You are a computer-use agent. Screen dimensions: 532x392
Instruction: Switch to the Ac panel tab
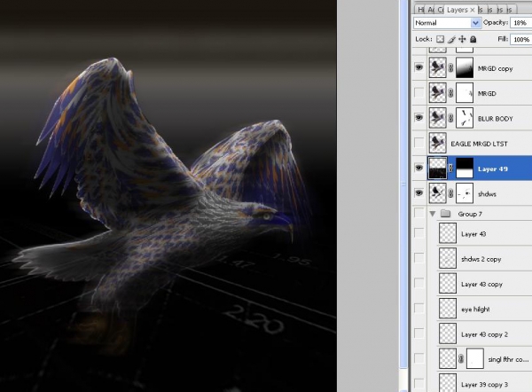click(431, 10)
